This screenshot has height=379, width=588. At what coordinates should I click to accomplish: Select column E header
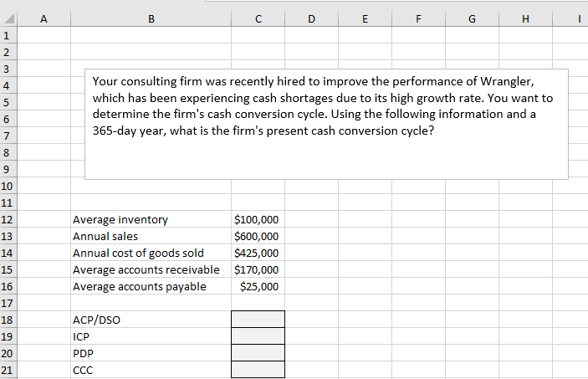point(366,18)
